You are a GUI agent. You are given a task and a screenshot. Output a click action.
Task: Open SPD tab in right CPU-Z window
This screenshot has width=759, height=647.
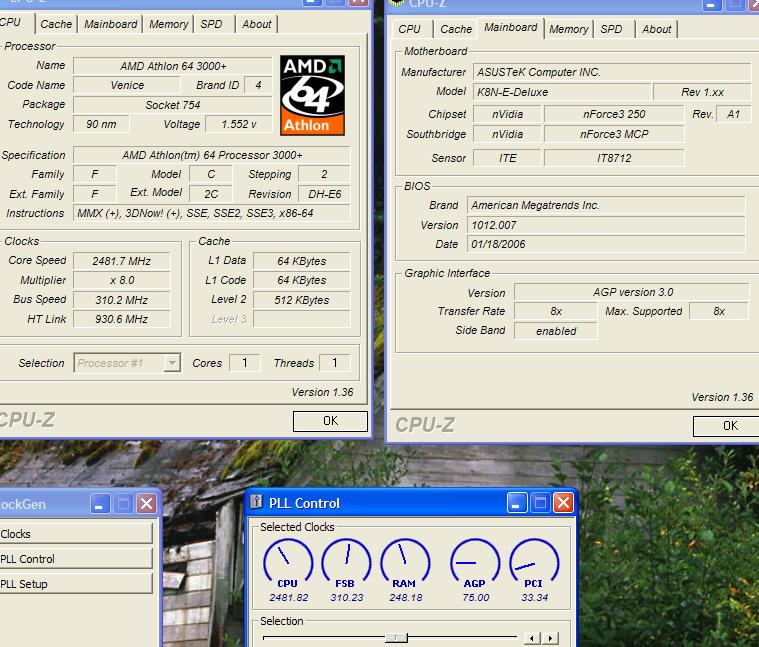tap(611, 29)
